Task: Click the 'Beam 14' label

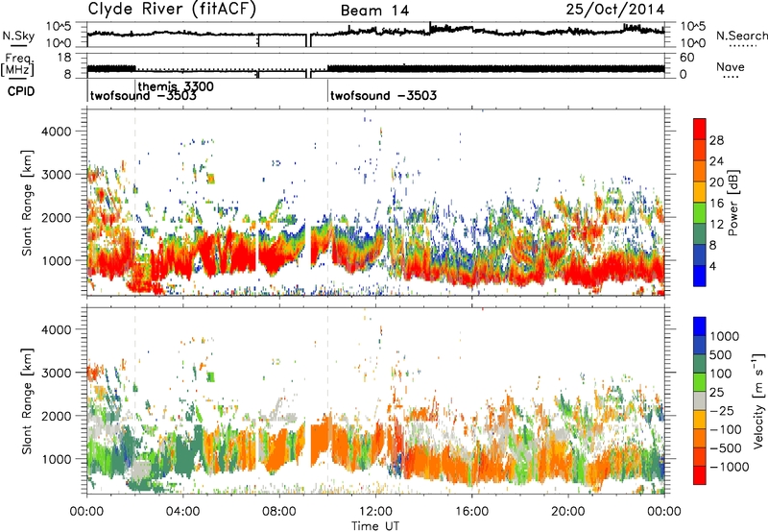Action: [x=374, y=11]
